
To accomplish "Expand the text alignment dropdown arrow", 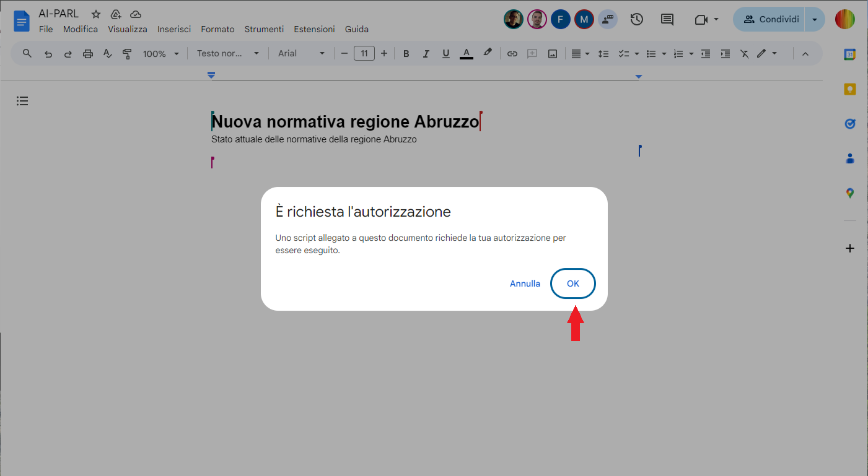I will (x=587, y=53).
